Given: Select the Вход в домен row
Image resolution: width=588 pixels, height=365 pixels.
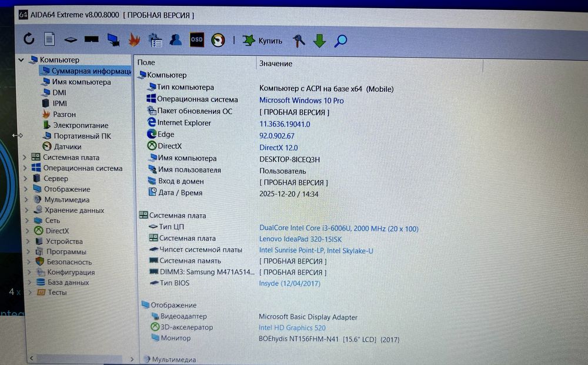Looking at the screenshot, I should click(x=238, y=182).
